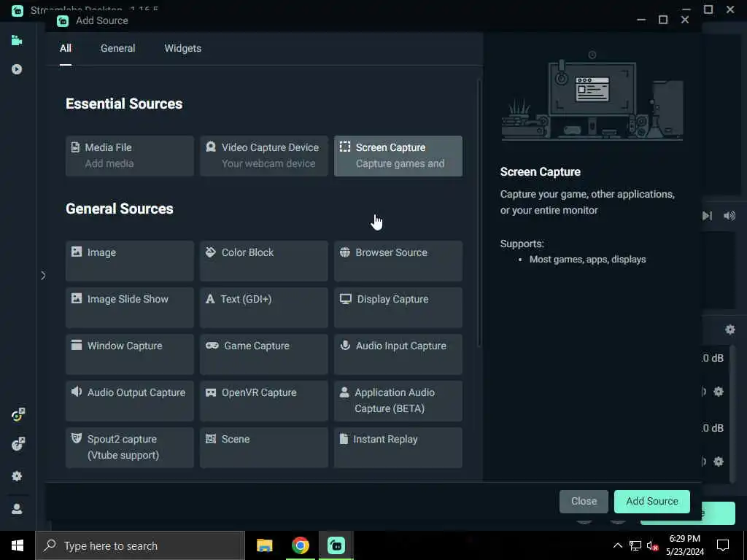Pick the Audio Input Capture source
The image size is (747, 560).
click(x=398, y=354)
